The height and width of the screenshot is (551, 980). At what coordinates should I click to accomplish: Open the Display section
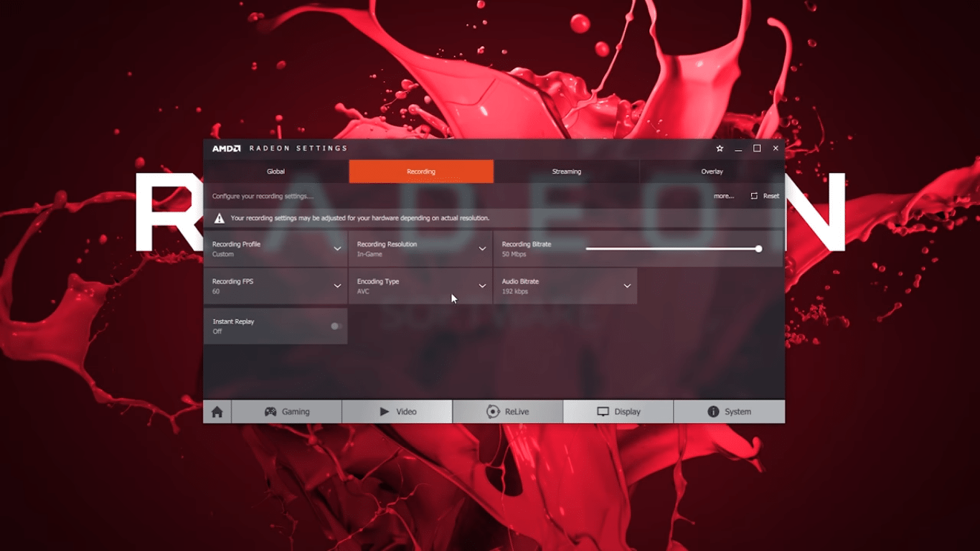pos(618,412)
